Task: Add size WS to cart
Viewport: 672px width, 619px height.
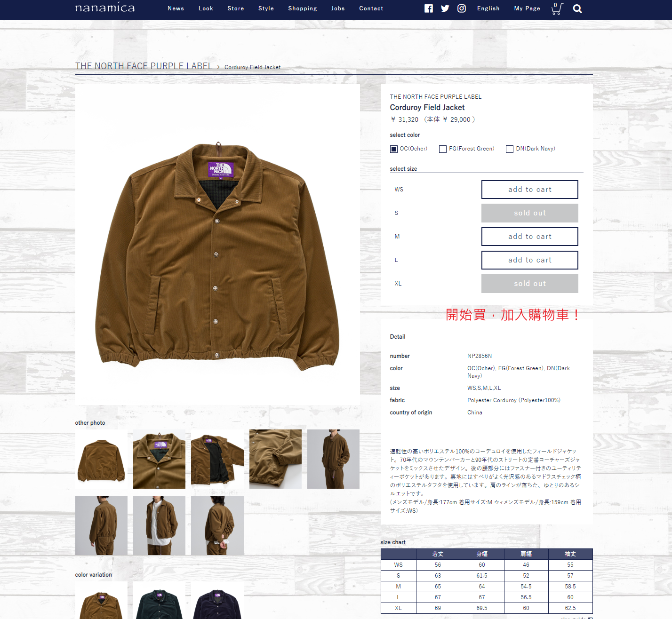Action: [x=529, y=190]
